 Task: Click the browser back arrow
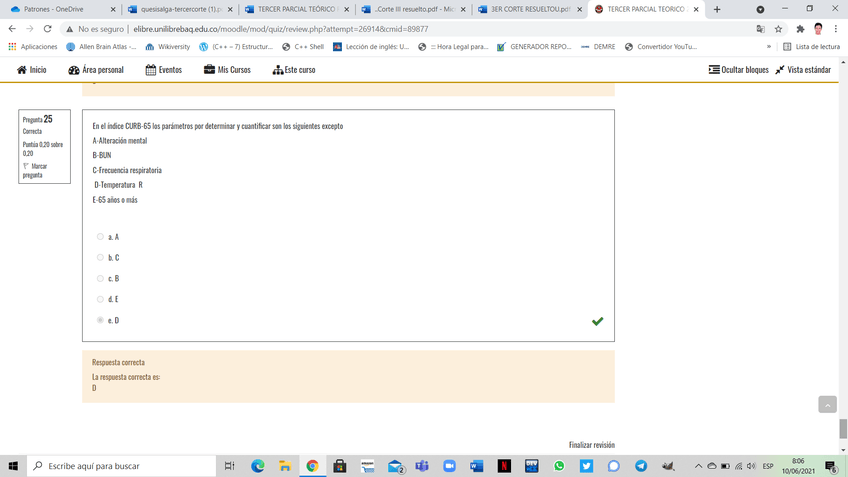coord(12,29)
